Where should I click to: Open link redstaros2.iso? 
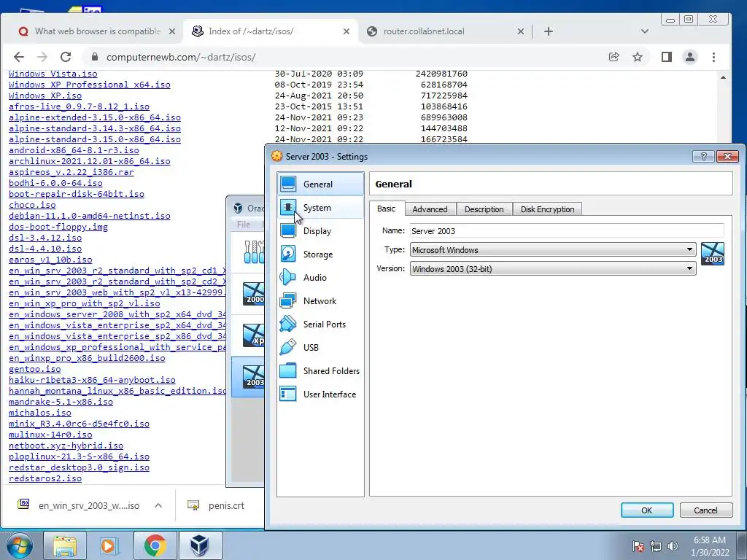[x=45, y=478]
